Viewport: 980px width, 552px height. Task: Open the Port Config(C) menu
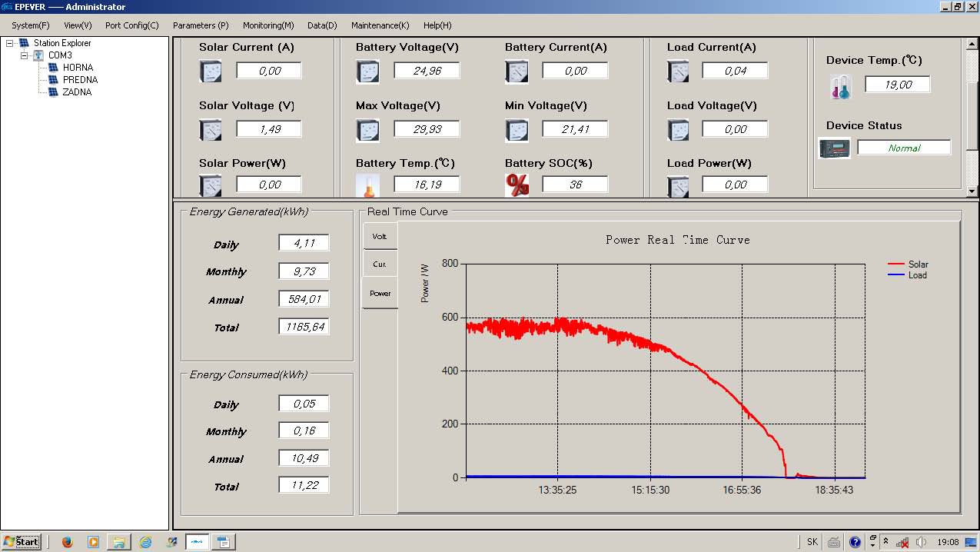pyautogui.click(x=132, y=25)
